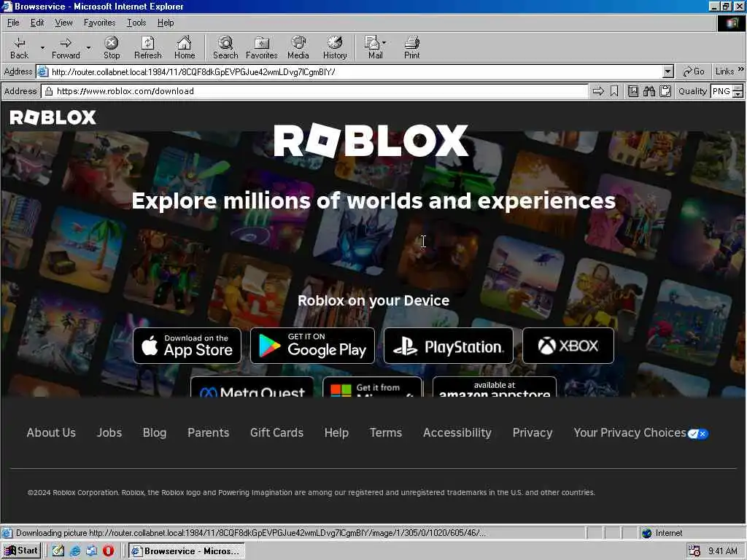Click the Browservice clipboard icon
Viewport: 747px width, 560px height.
click(x=665, y=91)
